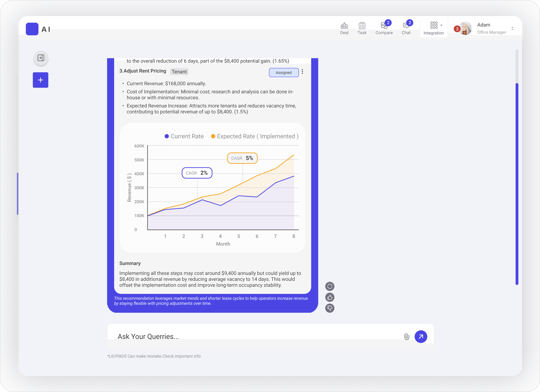
Task: Regenerate the response with refresh icon
Action: click(330, 286)
